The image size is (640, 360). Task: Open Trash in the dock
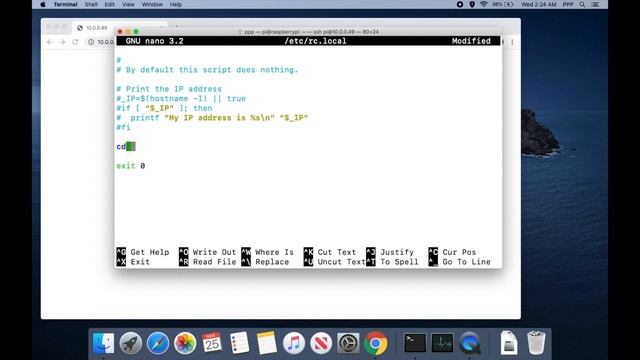coord(536,343)
